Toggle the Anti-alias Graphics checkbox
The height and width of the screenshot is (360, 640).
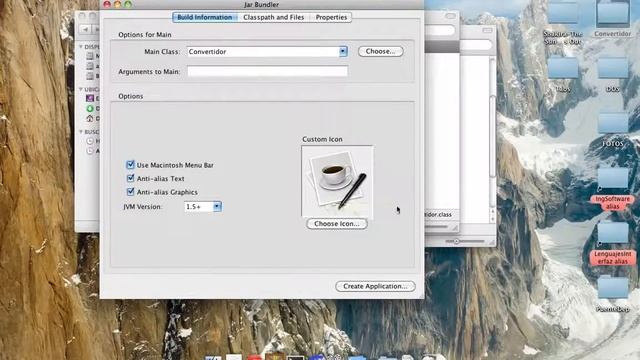(x=130, y=191)
